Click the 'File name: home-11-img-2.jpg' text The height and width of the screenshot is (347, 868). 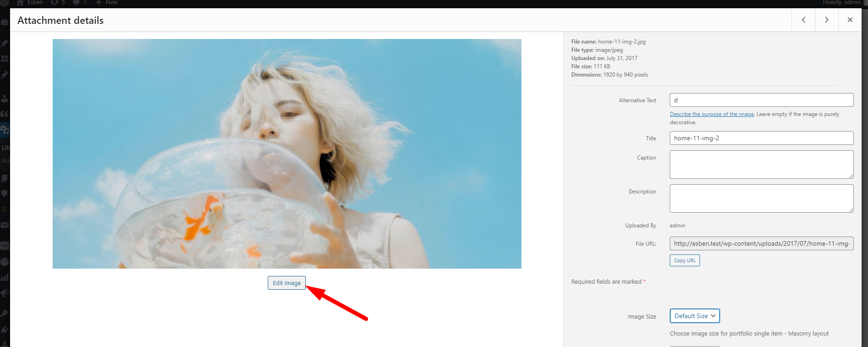(x=608, y=42)
